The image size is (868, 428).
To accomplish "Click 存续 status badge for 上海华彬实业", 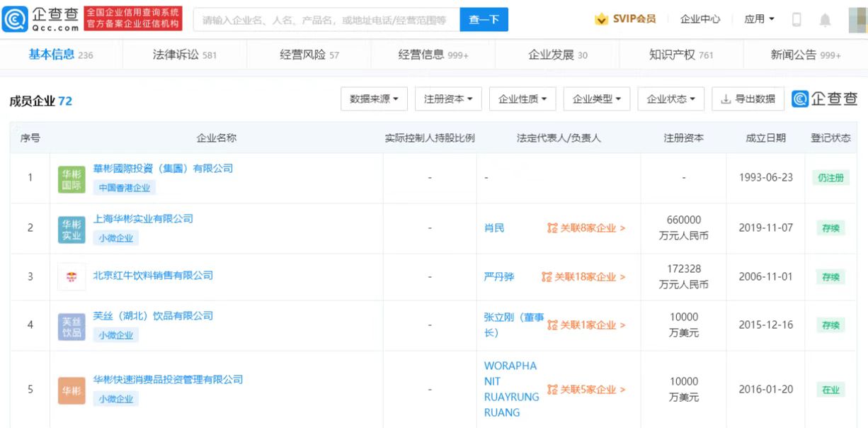I will 831,229.
